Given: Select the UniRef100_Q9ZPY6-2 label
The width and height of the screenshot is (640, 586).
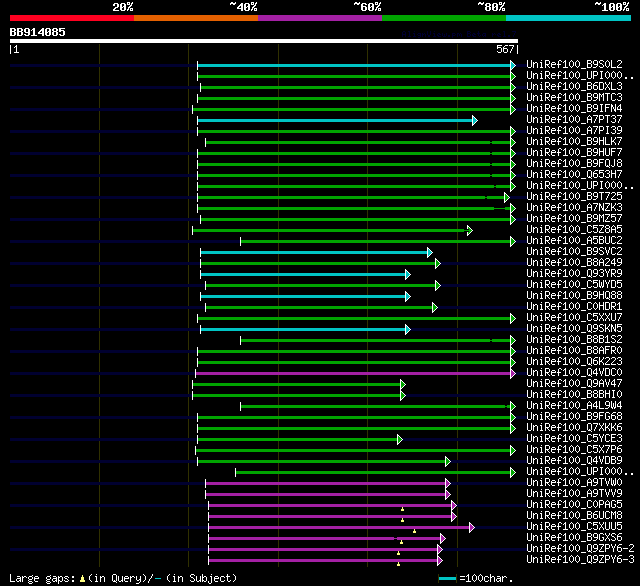Looking at the screenshot, I should [x=580, y=549].
